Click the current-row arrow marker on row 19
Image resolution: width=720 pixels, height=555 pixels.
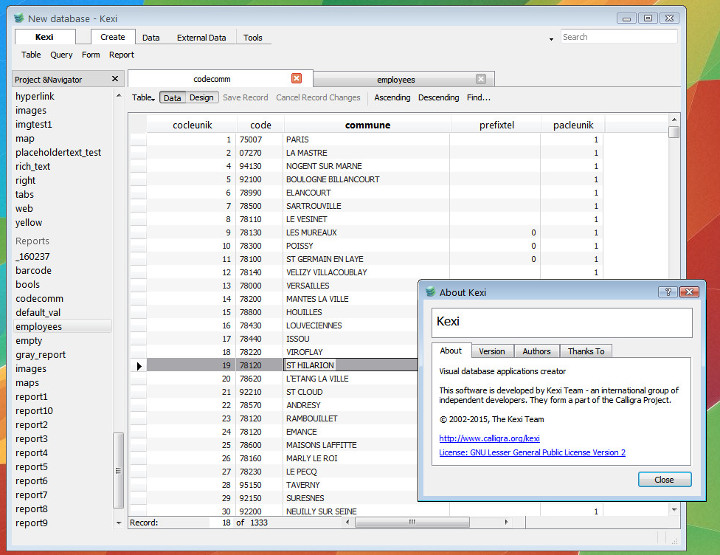tap(139, 366)
